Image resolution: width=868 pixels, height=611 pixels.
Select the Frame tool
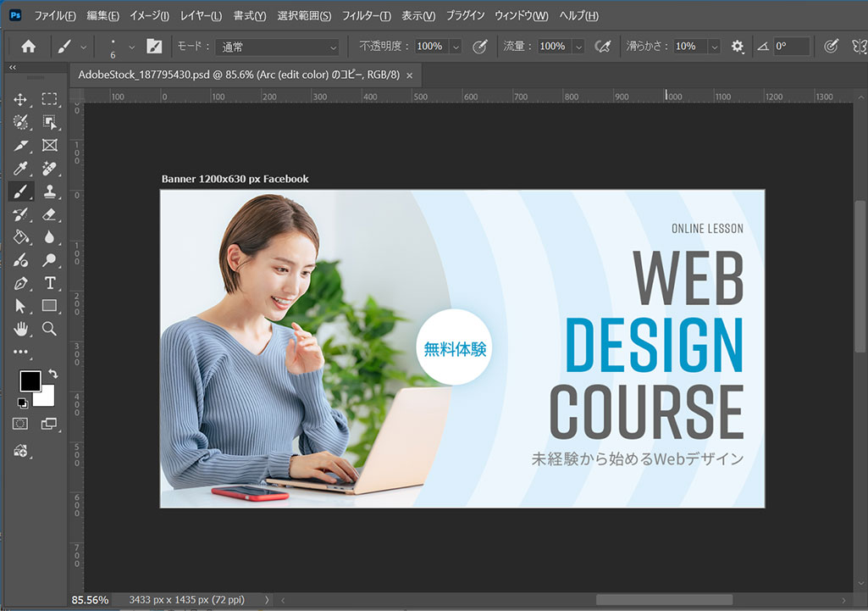click(x=49, y=145)
